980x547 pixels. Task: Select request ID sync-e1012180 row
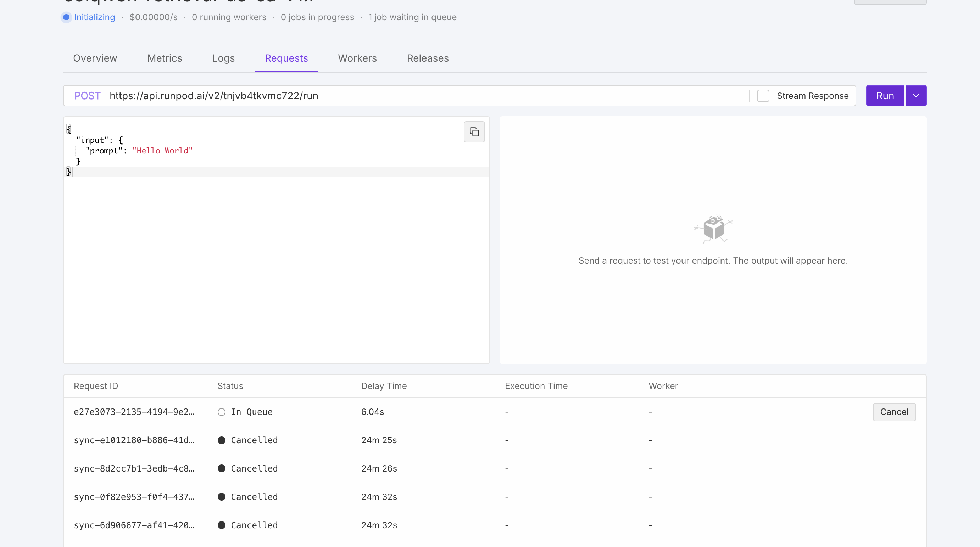pos(134,440)
